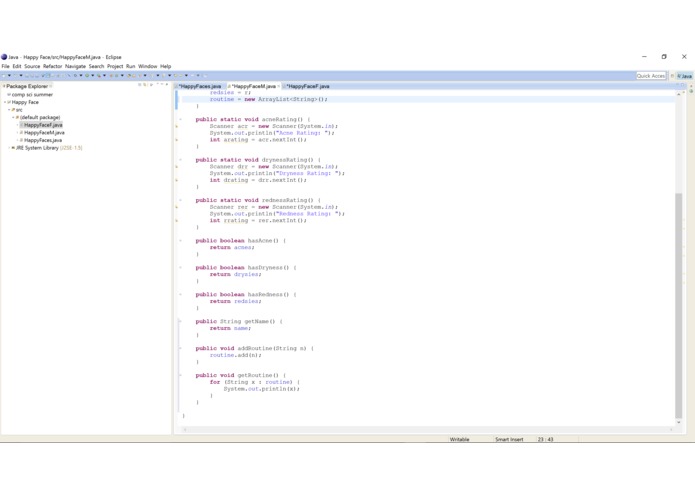Open the Window menu
The height and width of the screenshot is (494, 695).
pyautogui.click(x=148, y=66)
